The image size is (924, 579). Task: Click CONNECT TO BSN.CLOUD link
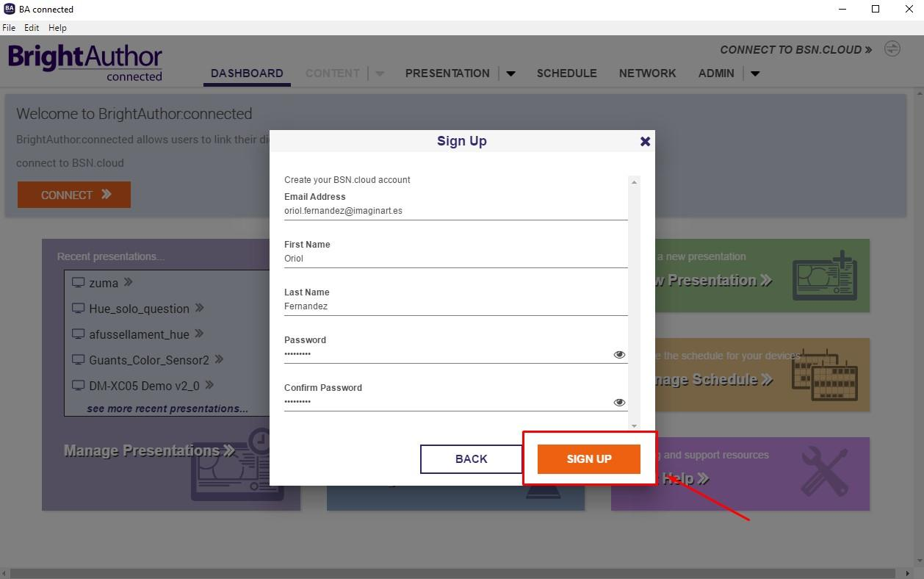coord(796,49)
